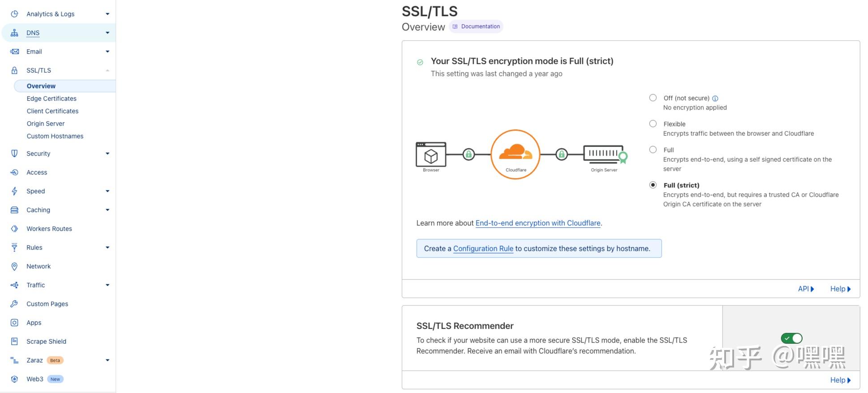The width and height of the screenshot is (868, 393).
Task: Open the Edge Certificates page
Action: [x=51, y=98]
